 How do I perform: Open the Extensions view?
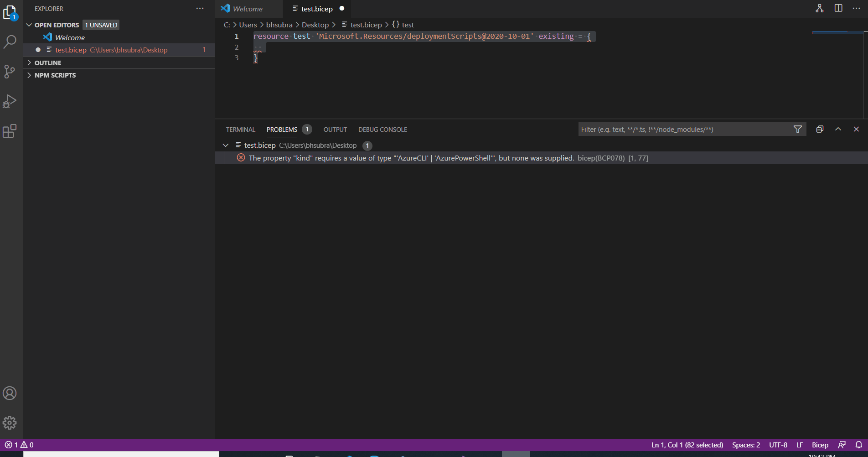pyautogui.click(x=10, y=131)
